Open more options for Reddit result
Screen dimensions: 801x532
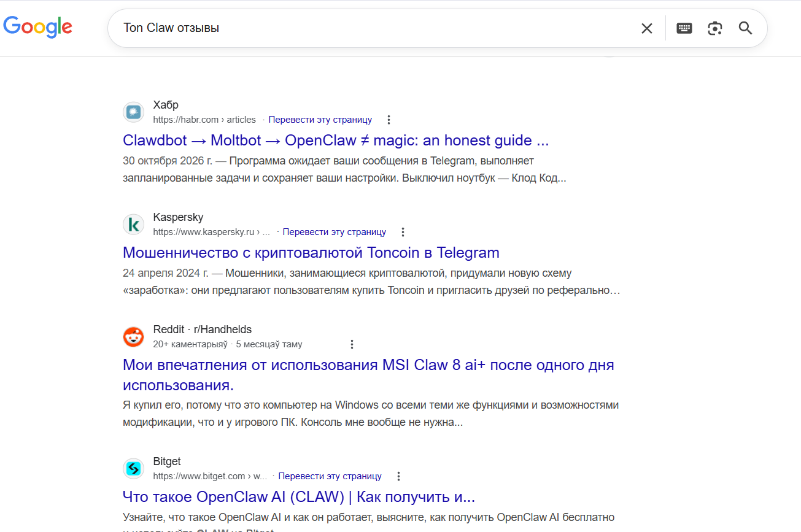point(352,344)
